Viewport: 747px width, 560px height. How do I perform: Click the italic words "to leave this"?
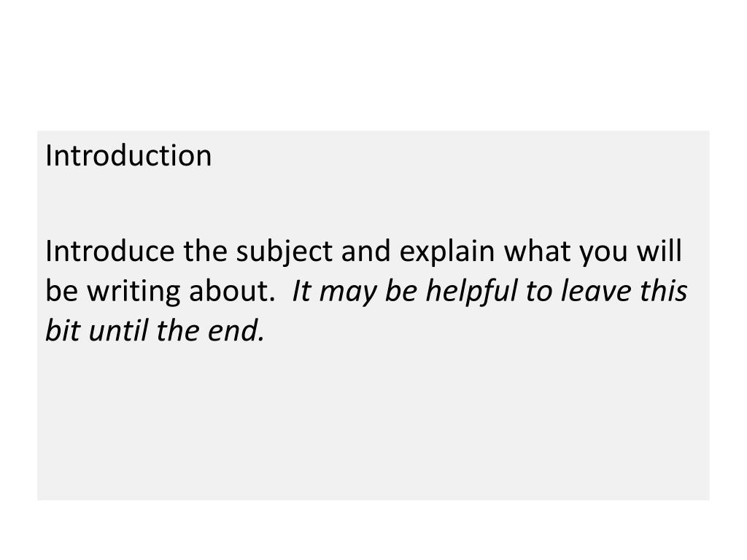[x=606, y=290]
